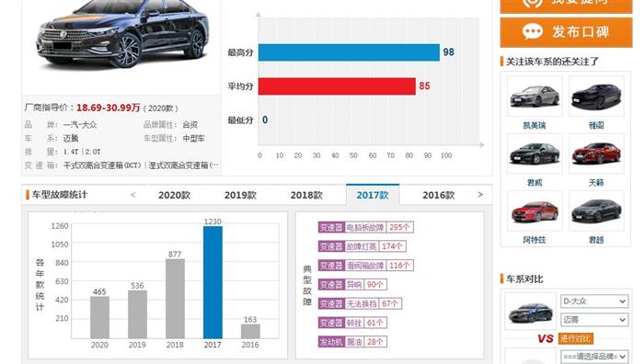Screen dimensions: 644x364
Task: Open the 雅阁 car thumbnail
Action: click(596, 96)
